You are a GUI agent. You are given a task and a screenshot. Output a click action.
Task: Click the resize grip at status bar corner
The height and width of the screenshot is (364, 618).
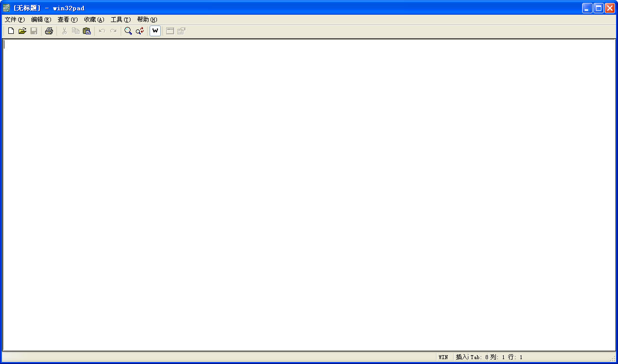(613, 359)
